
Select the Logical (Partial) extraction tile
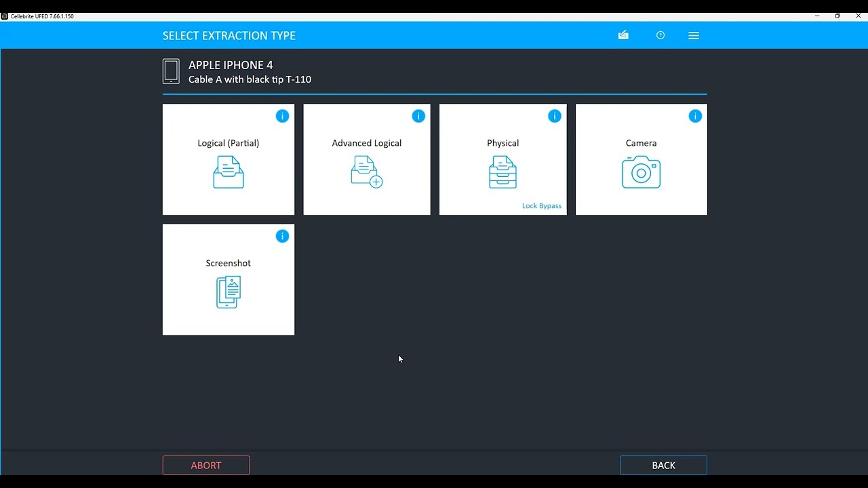[229, 159]
